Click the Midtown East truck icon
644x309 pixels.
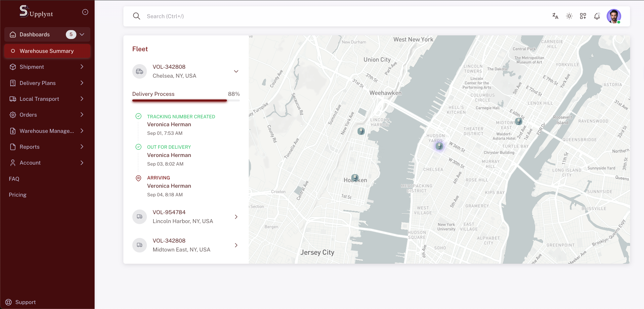140,245
